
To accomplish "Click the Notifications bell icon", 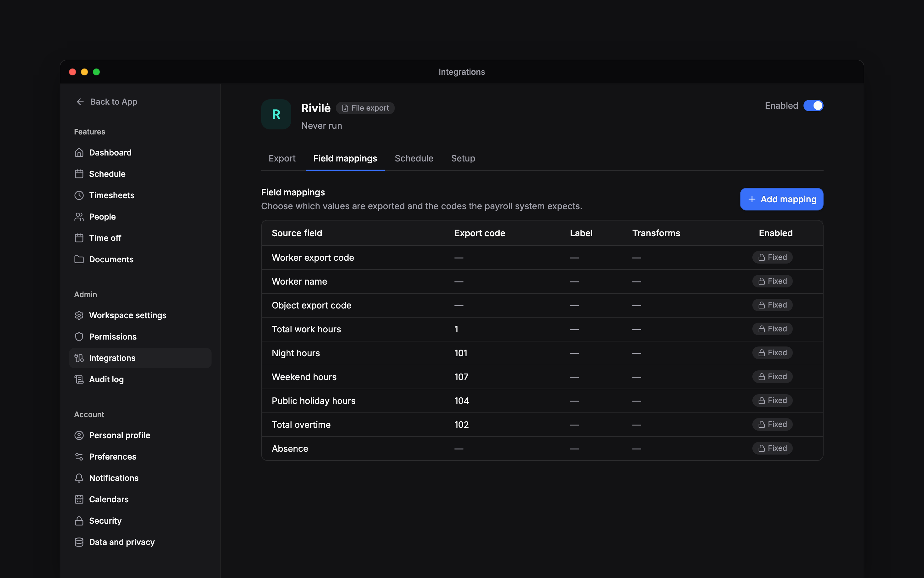I will 79,478.
